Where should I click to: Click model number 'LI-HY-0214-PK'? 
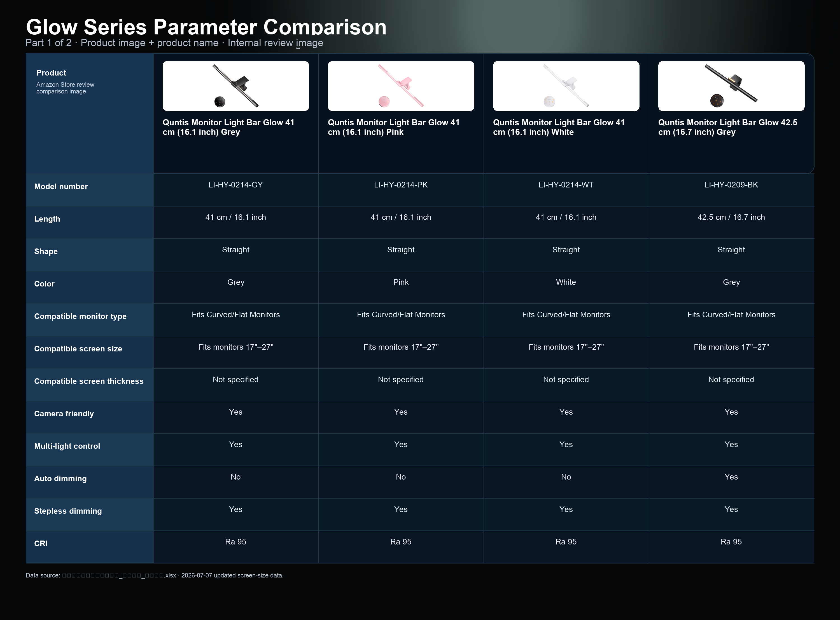(401, 185)
